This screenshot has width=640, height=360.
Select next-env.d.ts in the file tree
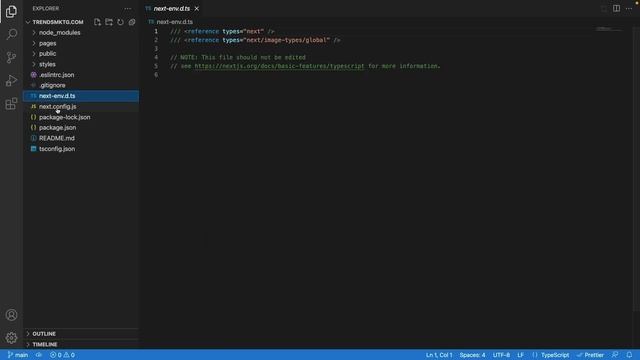[81, 96]
